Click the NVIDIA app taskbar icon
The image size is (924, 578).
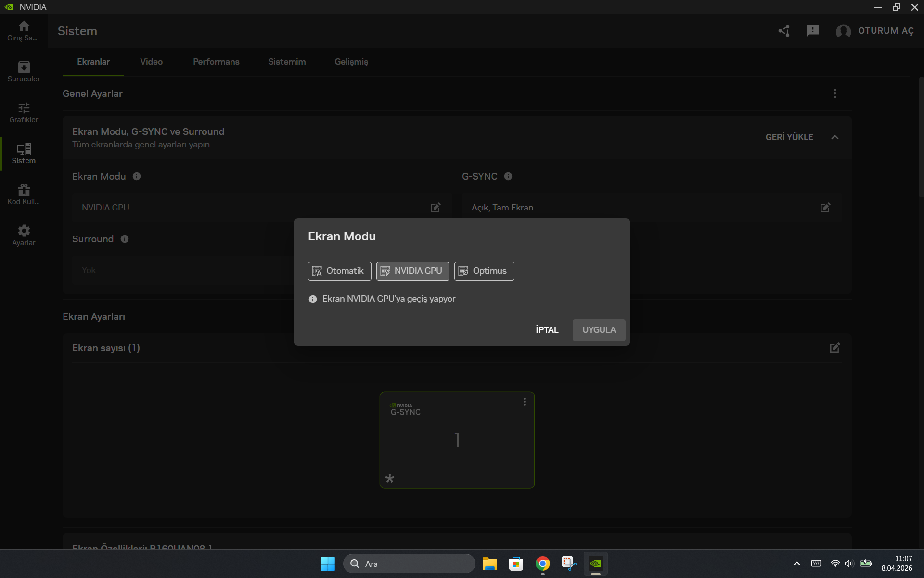pyautogui.click(x=596, y=564)
